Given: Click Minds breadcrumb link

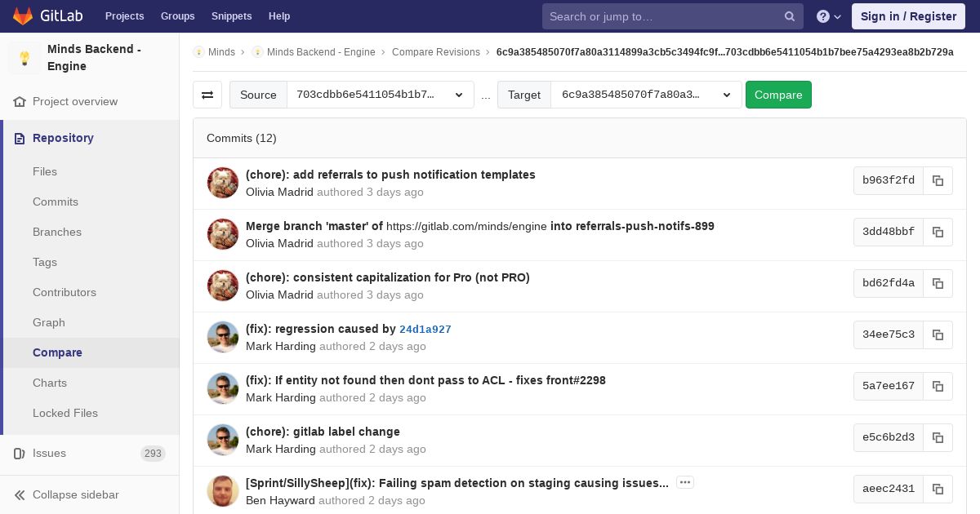Looking at the screenshot, I should pyautogui.click(x=221, y=52).
